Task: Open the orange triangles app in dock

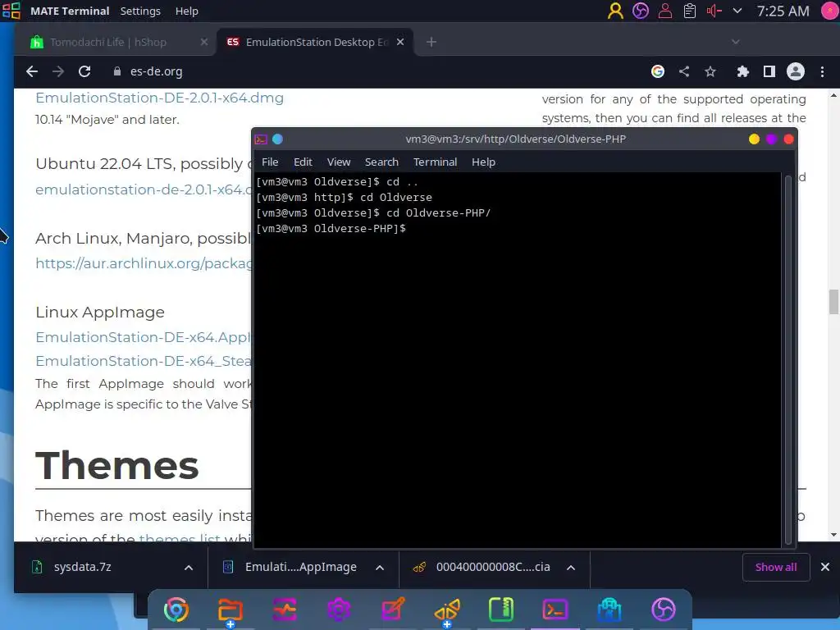Action: point(447,609)
